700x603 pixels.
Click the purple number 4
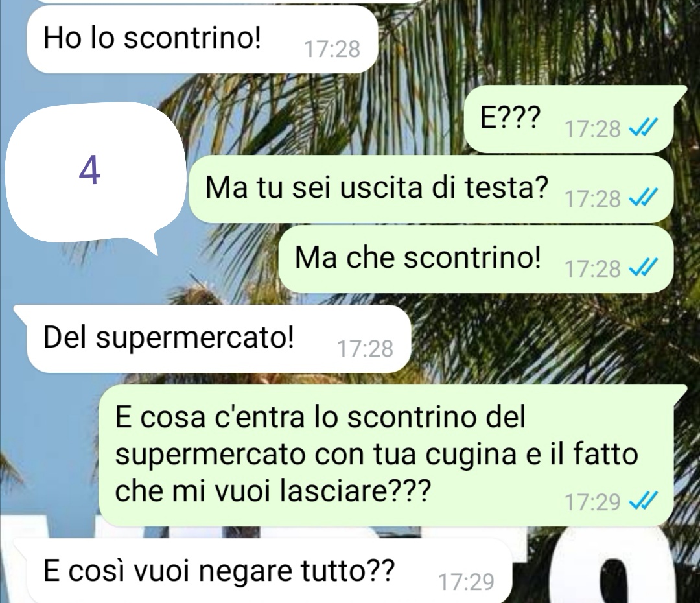(x=89, y=172)
